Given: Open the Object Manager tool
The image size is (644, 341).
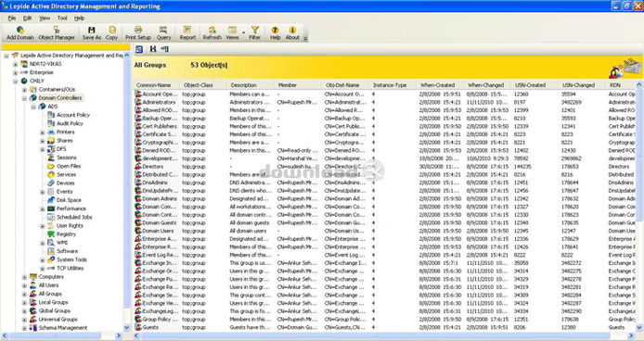Looking at the screenshot, I should (x=57, y=32).
